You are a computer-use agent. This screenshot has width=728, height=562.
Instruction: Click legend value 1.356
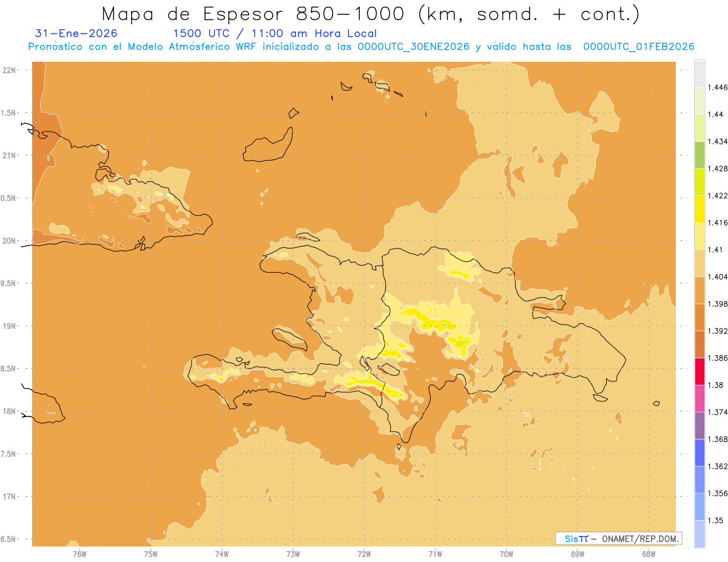tap(717, 493)
